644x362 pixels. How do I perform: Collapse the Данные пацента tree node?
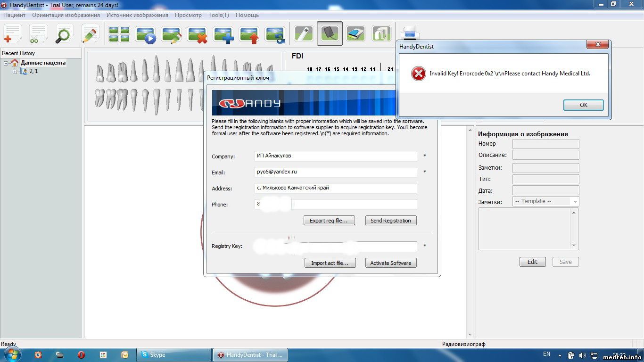(6, 63)
